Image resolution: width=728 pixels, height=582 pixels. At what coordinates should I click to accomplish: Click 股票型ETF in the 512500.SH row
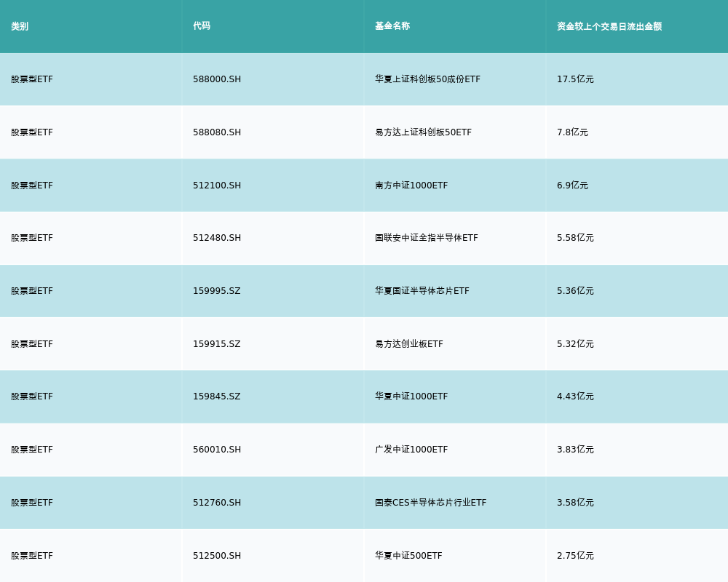click(x=32, y=556)
